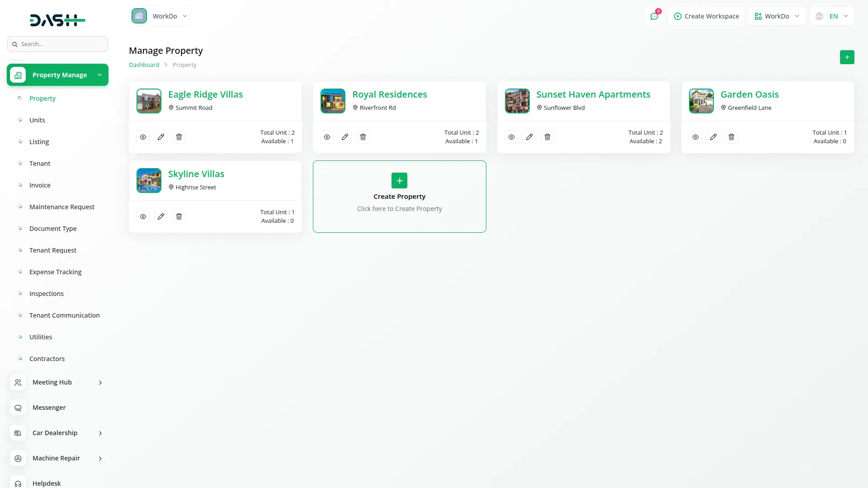Click the Messenger sidebar icon
Screen dimensions: 868x488
pos(18,408)
